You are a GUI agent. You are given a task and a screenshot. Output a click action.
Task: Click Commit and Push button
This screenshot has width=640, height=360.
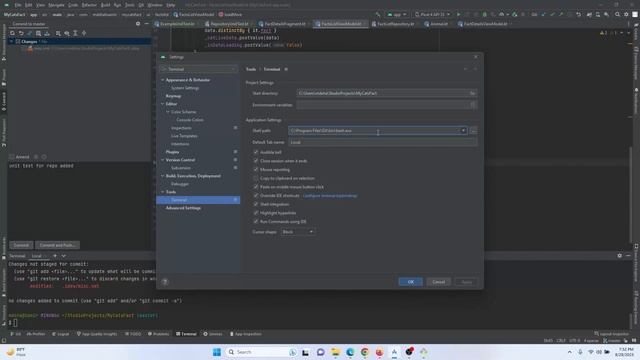tap(57, 245)
